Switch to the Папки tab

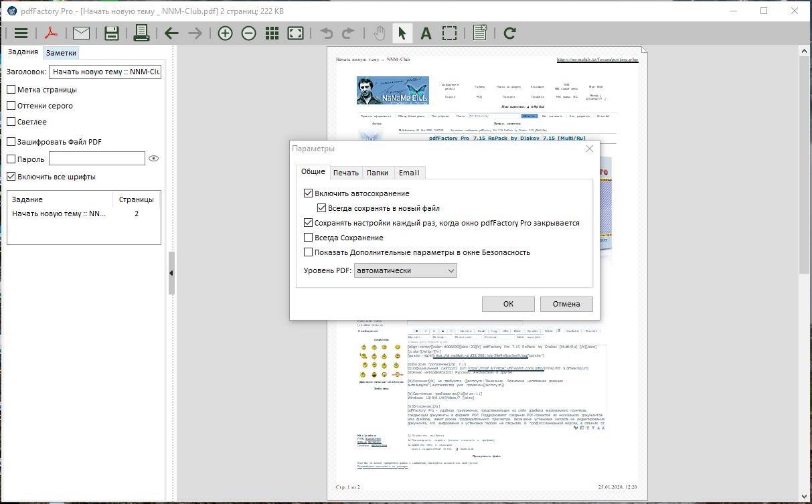click(x=378, y=173)
